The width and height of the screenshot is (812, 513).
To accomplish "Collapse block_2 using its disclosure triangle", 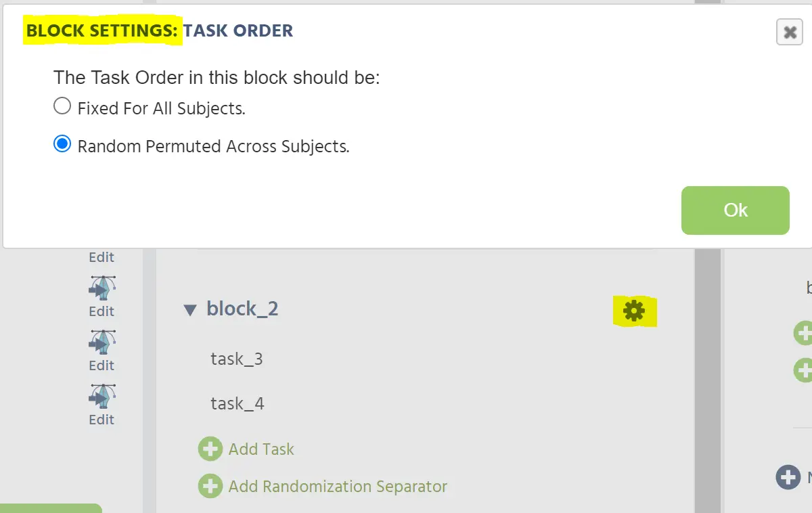I will pyautogui.click(x=189, y=309).
